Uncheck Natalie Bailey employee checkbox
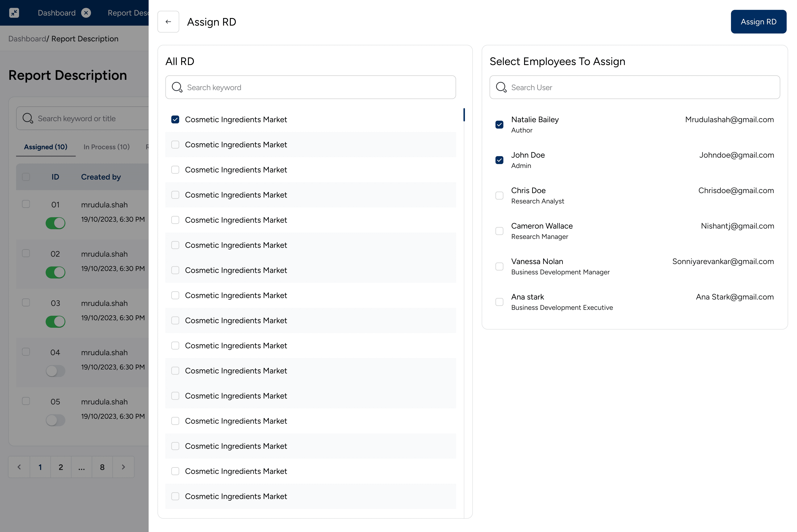This screenshot has height=532, width=797. coord(499,124)
